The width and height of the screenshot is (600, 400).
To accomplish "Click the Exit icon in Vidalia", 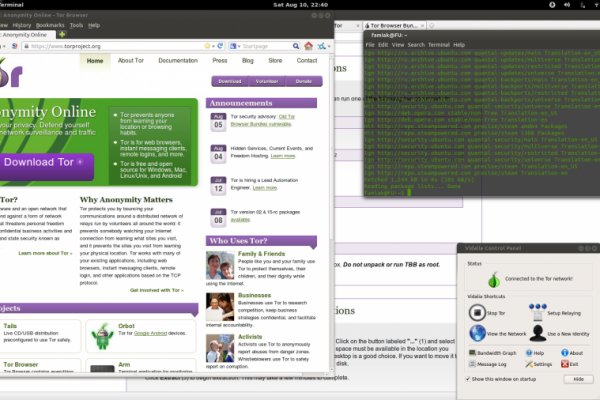I will click(566, 365).
